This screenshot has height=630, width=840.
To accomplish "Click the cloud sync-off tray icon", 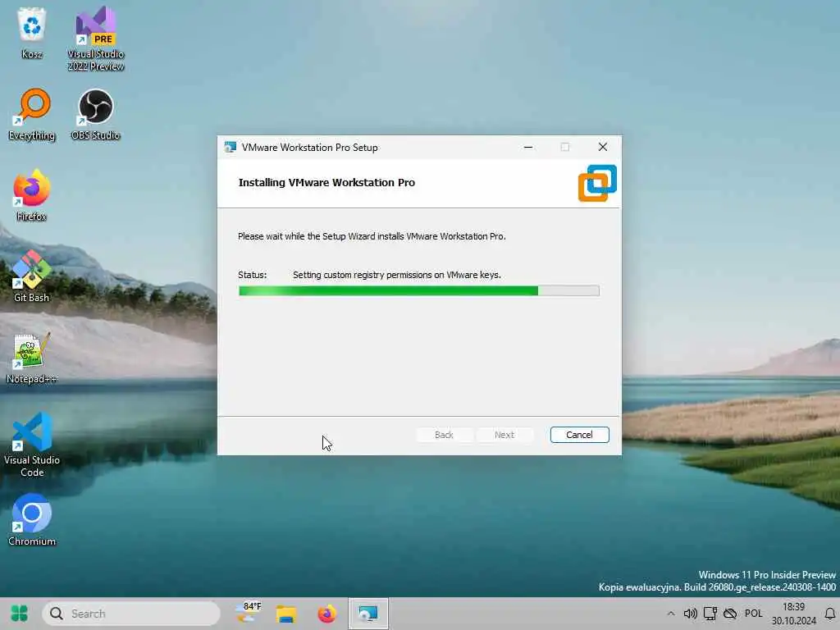I will [730, 614].
